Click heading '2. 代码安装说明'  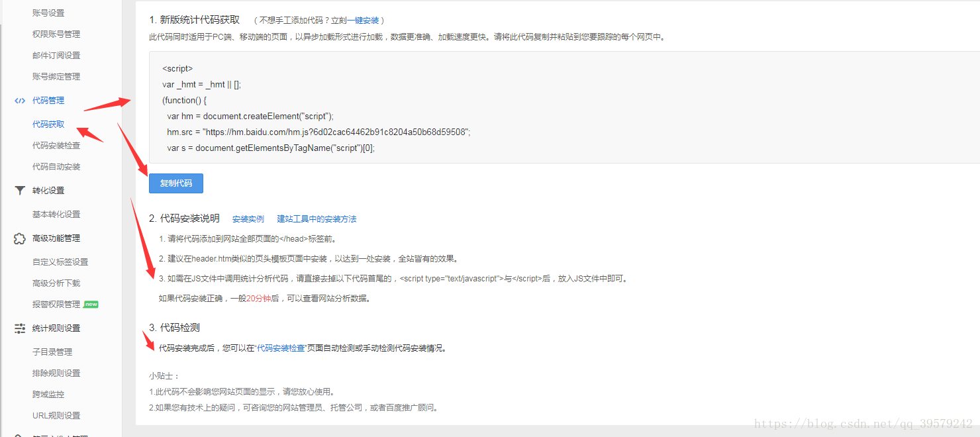point(184,218)
